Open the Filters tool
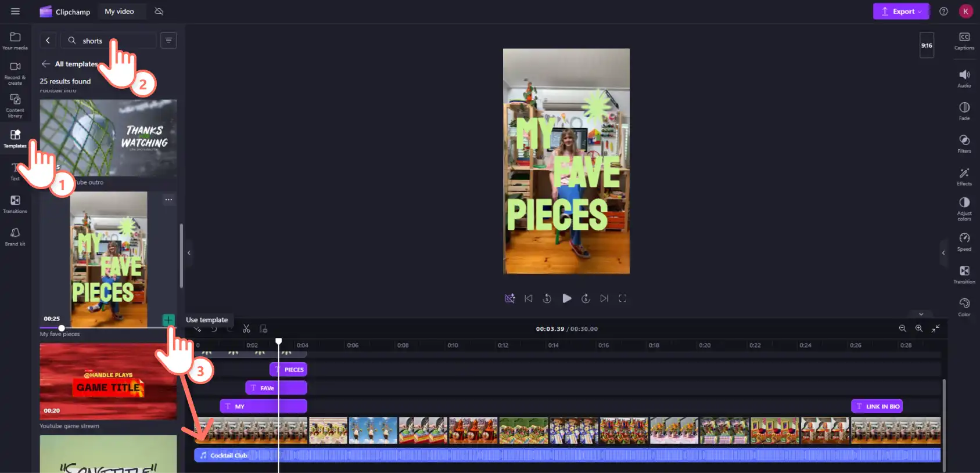980x473 pixels. click(x=964, y=144)
